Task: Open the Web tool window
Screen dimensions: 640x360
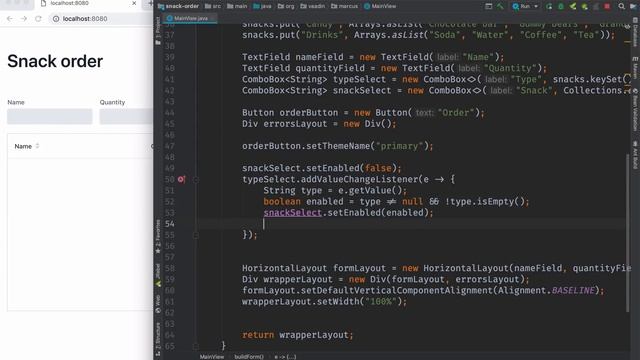Action: pos(158,304)
